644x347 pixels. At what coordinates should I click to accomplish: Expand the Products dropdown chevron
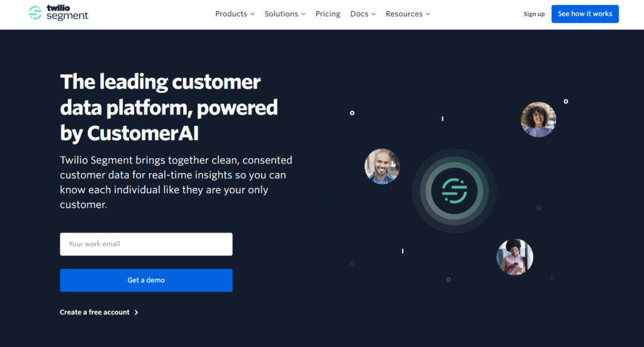point(252,14)
